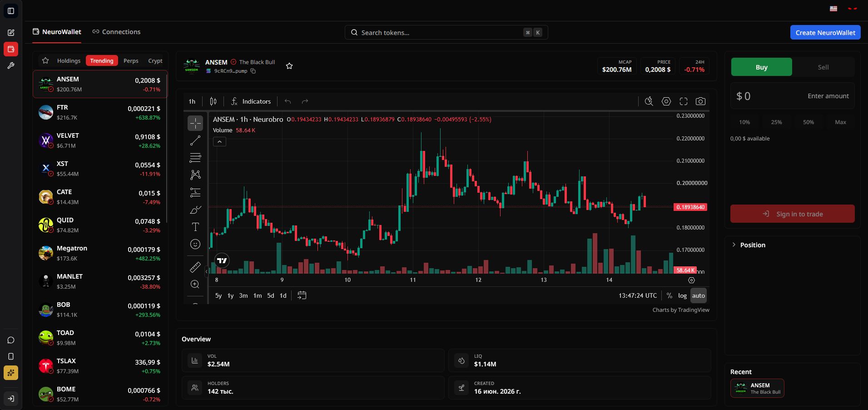Click the TradingView logo on chart
The height and width of the screenshot is (410, 868).
point(222,260)
